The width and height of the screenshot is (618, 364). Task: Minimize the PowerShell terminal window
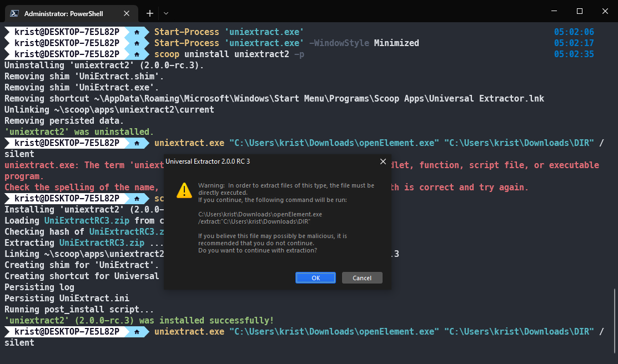coord(554,11)
